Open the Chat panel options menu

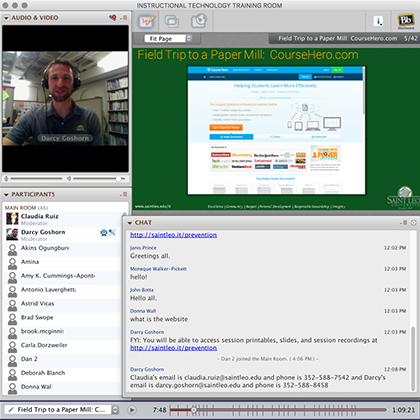[x=404, y=222]
